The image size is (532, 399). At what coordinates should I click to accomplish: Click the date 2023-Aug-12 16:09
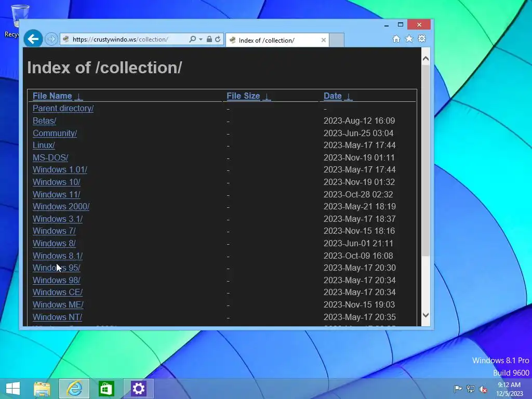359,121
